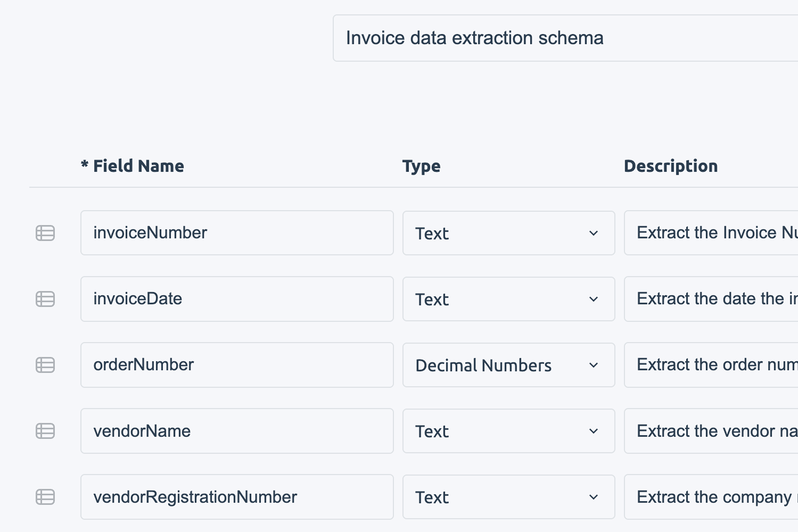Click the table icon beside vendorRegistrationNumber row
Screen dimensions: 798x532
[45, 497]
